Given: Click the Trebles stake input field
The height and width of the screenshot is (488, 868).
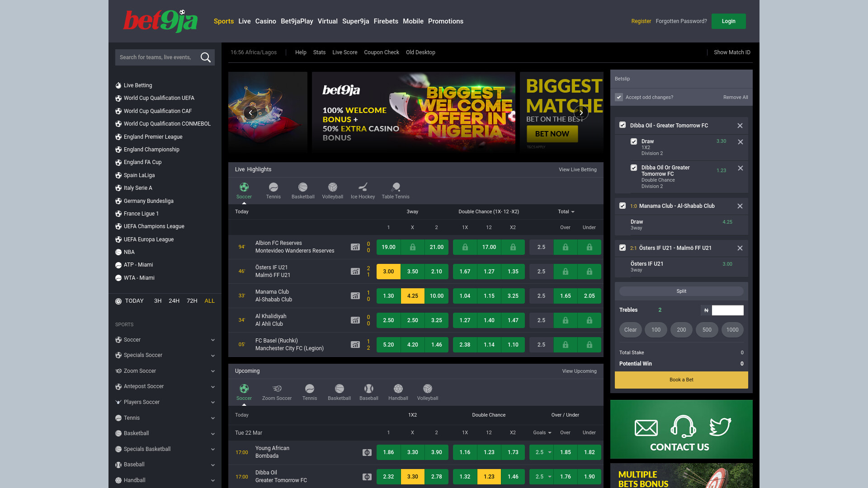Looking at the screenshot, I should click(727, 310).
